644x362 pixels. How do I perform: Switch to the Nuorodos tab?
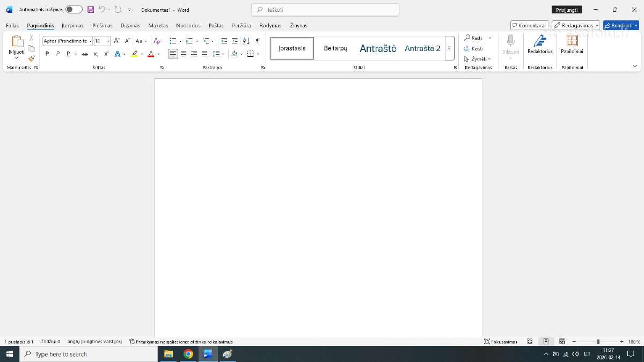(188, 25)
